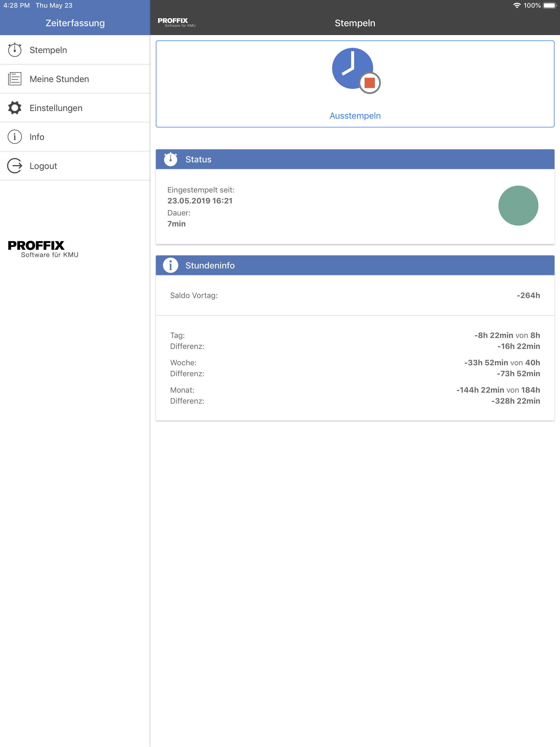Open the Meine Stunden menu entry
The height and width of the screenshot is (747, 560).
(x=59, y=79)
